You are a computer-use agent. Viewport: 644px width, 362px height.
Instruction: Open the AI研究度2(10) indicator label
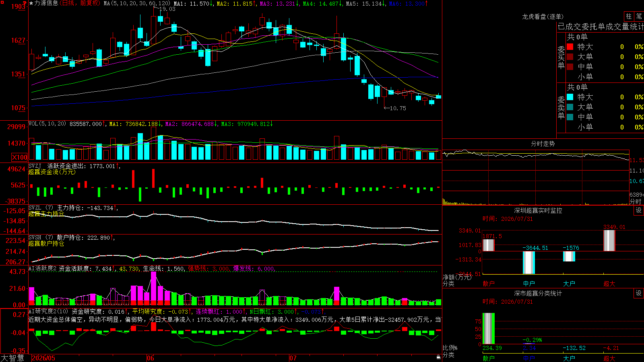click(49, 311)
